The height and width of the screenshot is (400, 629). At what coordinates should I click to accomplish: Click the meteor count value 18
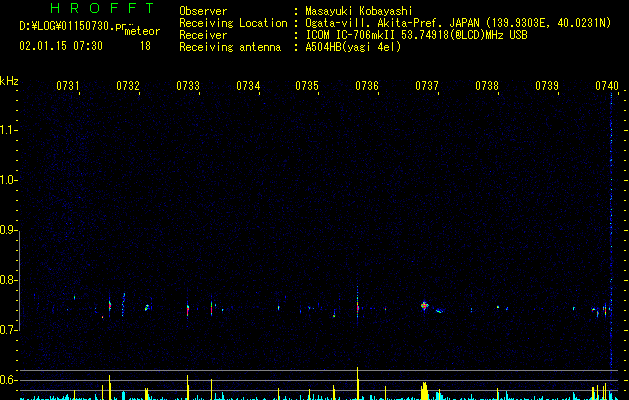[x=145, y=46]
